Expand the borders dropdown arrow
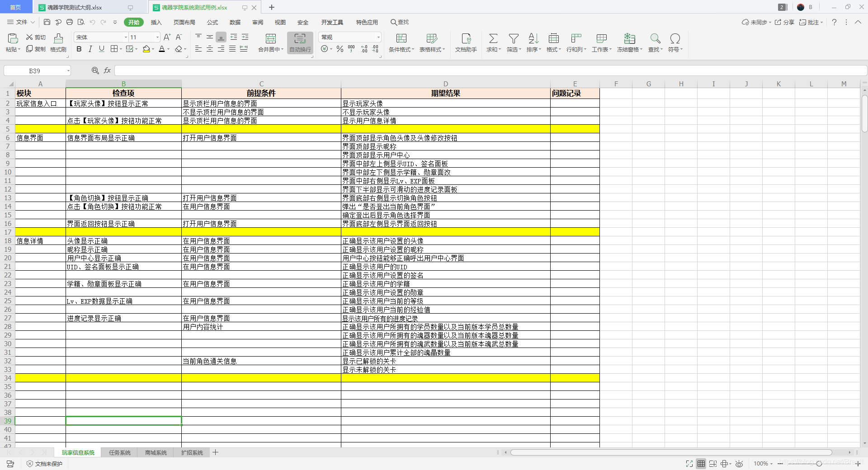This screenshot has width=868, height=470. 121,49
